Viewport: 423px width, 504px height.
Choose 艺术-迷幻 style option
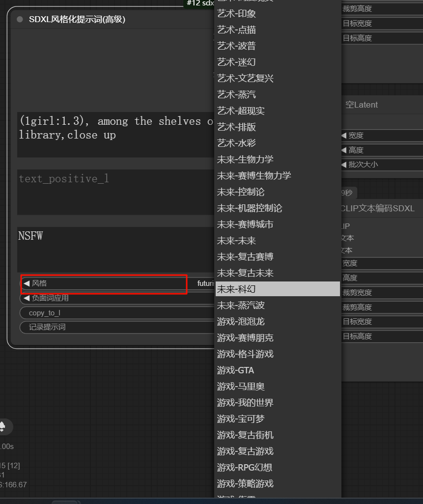[278, 62]
